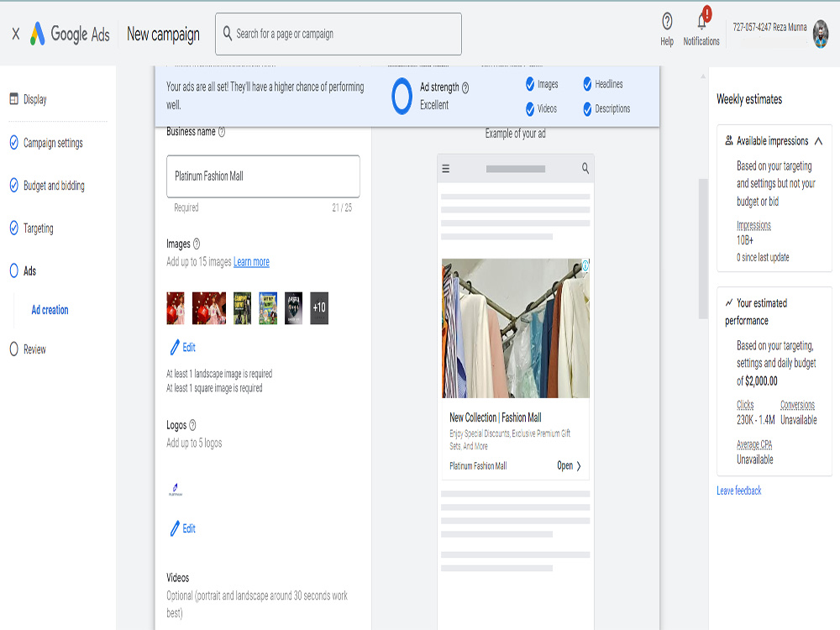Click the estimated performance trend icon
Image resolution: width=840 pixels, height=630 pixels.
click(x=729, y=302)
